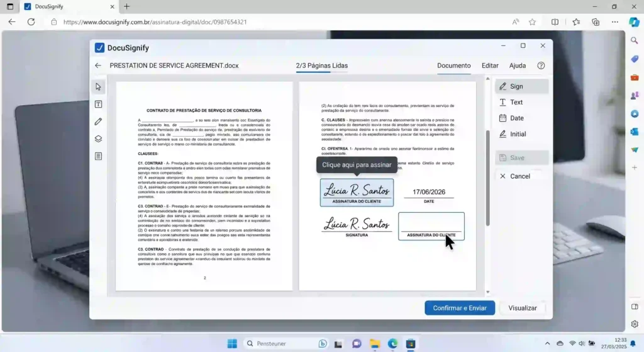The image size is (644, 352).
Task: Click page 2 document thumbnail
Action: (204, 186)
